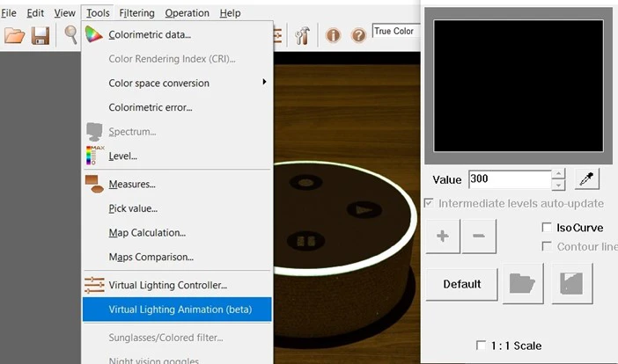Toggle Intermediate levels auto-update checkbox

429,203
